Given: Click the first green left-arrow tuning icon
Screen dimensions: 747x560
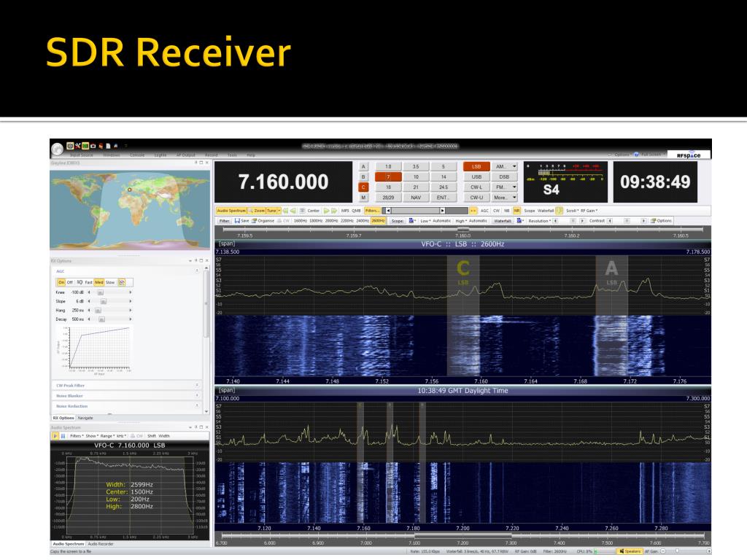Looking at the screenshot, I should 285,211.
